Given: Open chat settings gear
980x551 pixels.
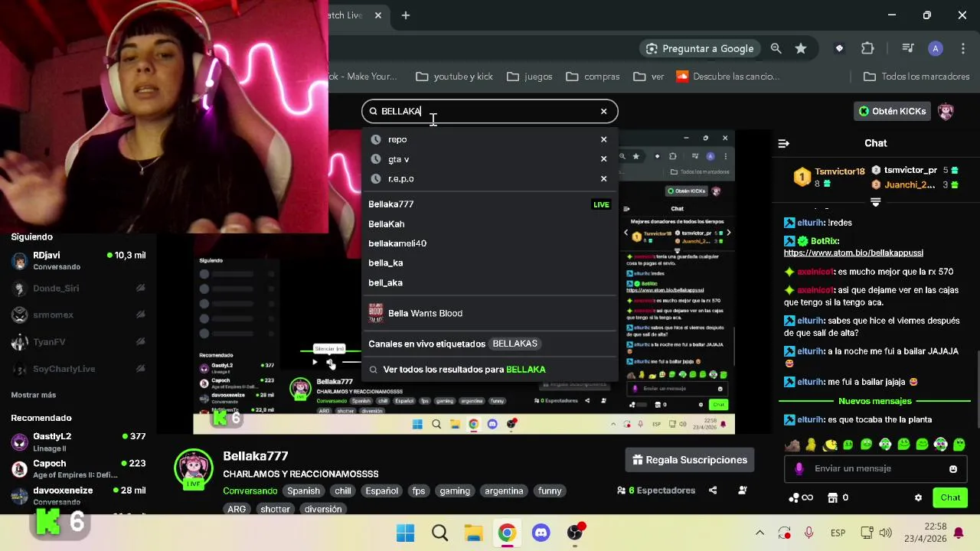Looking at the screenshot, I should [918, 497].
